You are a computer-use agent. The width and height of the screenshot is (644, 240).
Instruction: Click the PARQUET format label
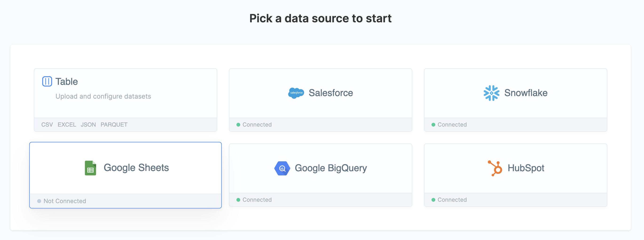click(114, 125)
